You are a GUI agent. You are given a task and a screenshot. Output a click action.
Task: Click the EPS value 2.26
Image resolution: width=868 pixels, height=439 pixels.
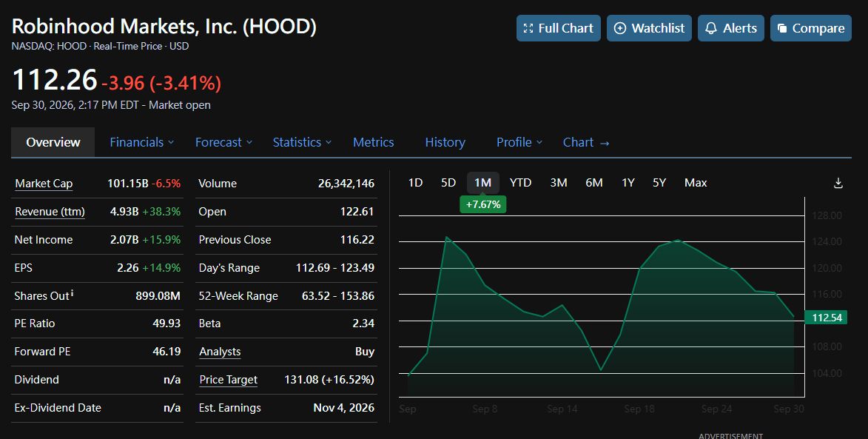(128, 268)
